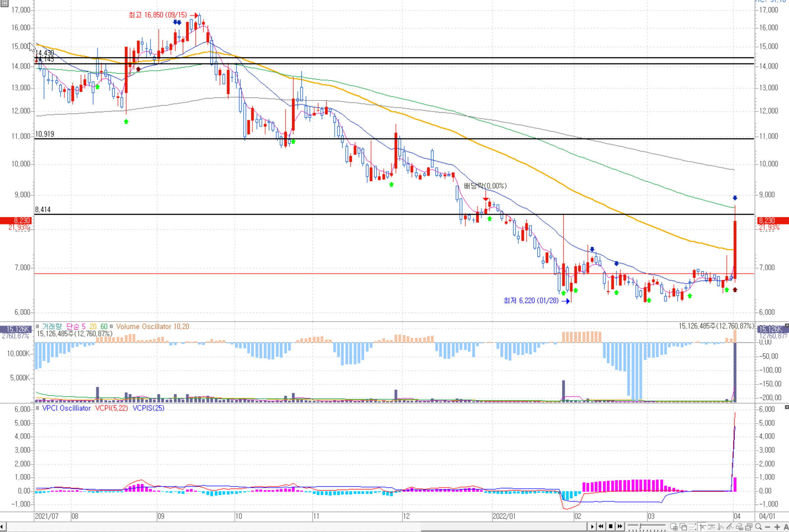Click the 2021/07 date label on the time axis
789x532 pixels.
point(47,516)
